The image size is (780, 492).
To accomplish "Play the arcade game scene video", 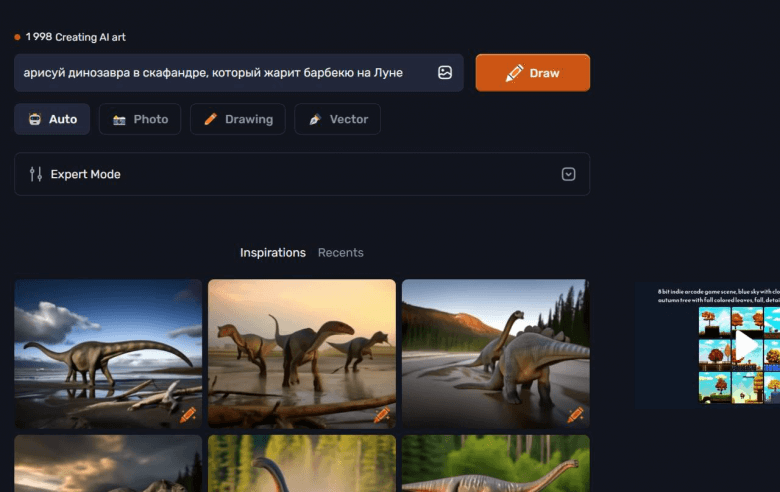I will [747, 346].
